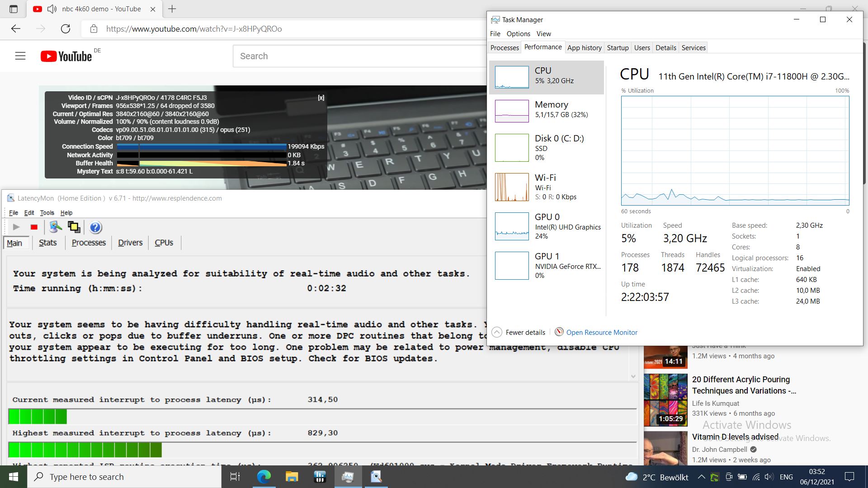Open Microsoft Edge from taskbar
The height and width of the screenshot is (488, 868).
click(264, 477)
